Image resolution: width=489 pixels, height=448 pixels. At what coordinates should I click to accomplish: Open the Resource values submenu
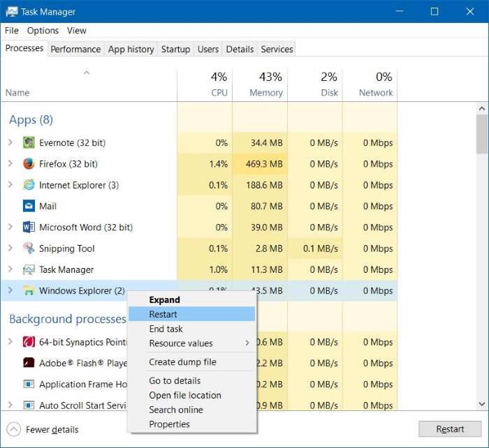pyautogui.click(x=192, y=343)
